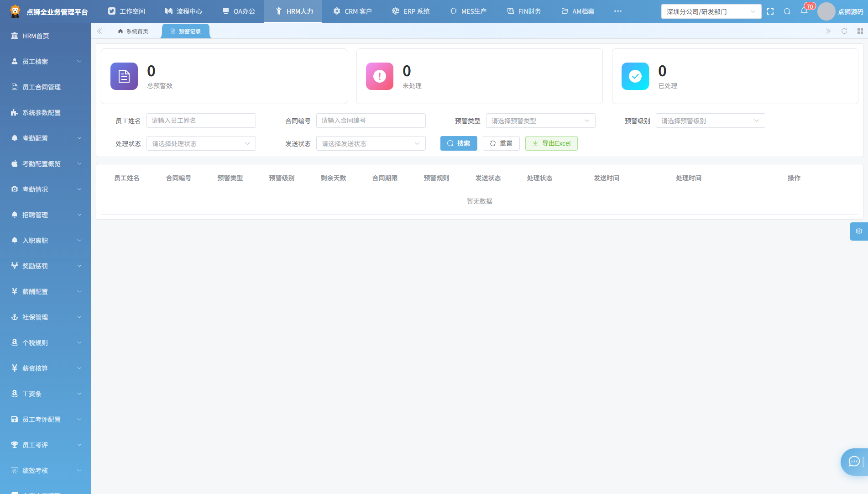Open 员工合同管理 sidebar item
868x494 pixels.
pos(45,87)
